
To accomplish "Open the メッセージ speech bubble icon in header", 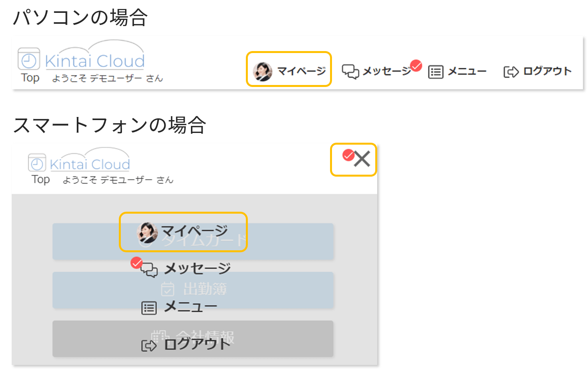I will 350,72.
